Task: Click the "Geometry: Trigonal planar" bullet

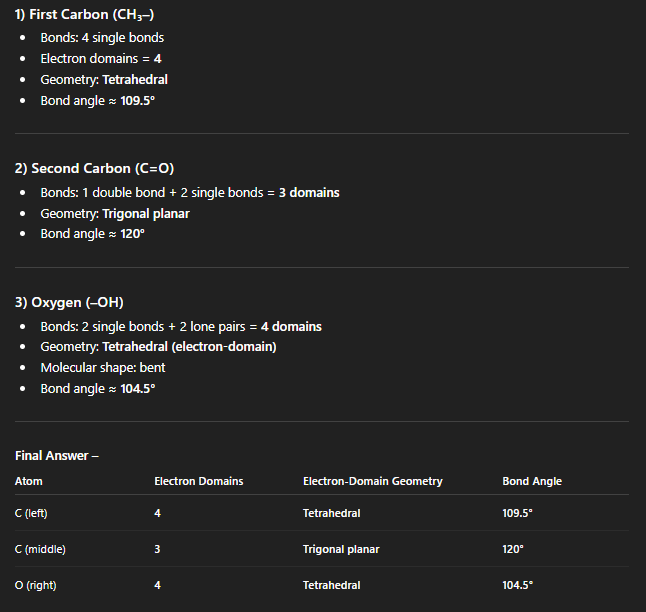Action: pos(115,213)
